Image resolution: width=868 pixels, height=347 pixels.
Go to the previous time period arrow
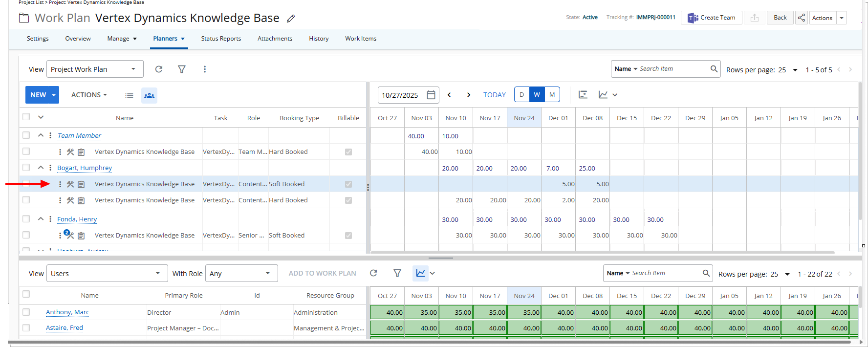449,95
